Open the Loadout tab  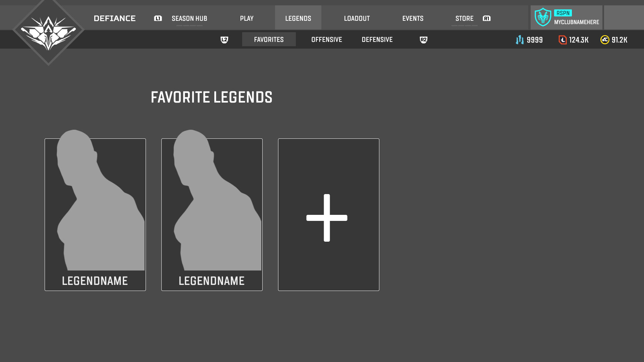coord(357,18)
